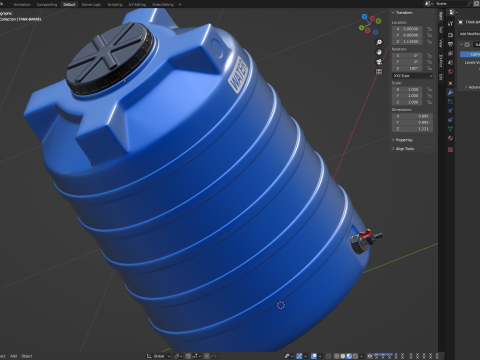Open the green Object Data properties tab
480x360 pixels.
point(450,129)
